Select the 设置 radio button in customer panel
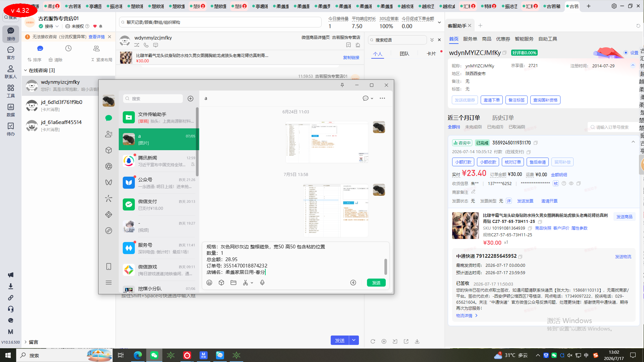 point(626,53)
